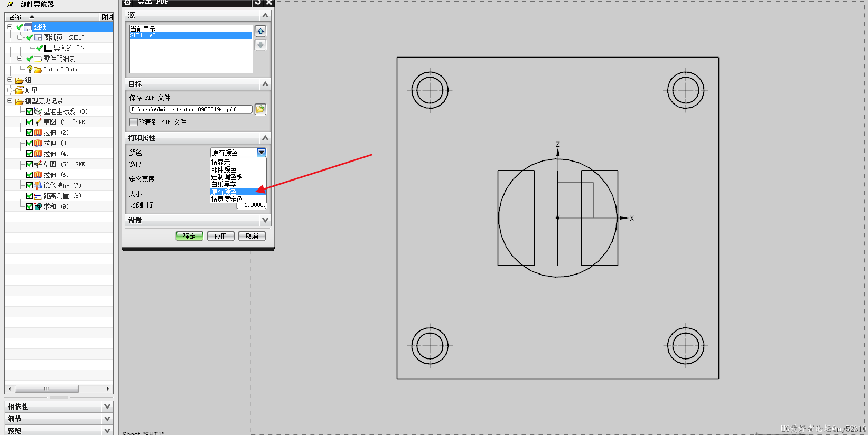Viewport: 868px width, 435px height.
Task: Toggle checkbox for 草图 (1)
Action: [x=30, y=122]
